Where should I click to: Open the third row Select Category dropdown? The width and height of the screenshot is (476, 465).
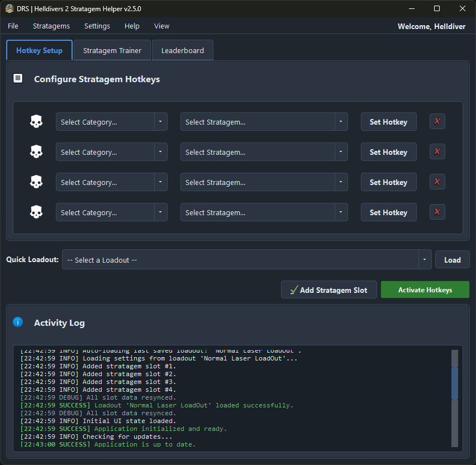111,182
